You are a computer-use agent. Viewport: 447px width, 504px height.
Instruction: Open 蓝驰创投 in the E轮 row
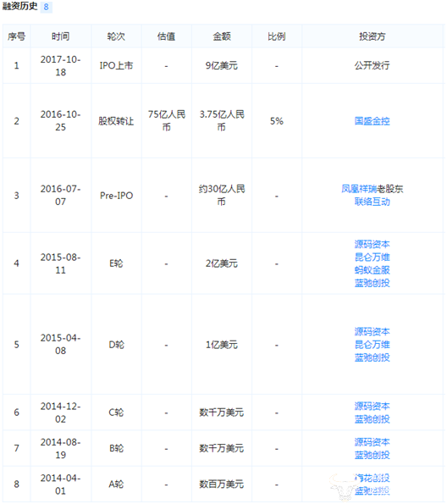tap(372, 283)
